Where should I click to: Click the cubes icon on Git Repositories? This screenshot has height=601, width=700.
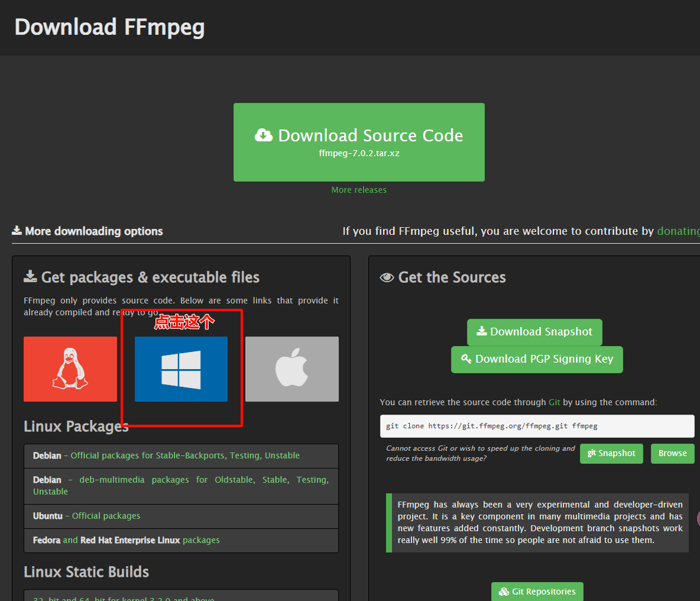pos(504,592)
